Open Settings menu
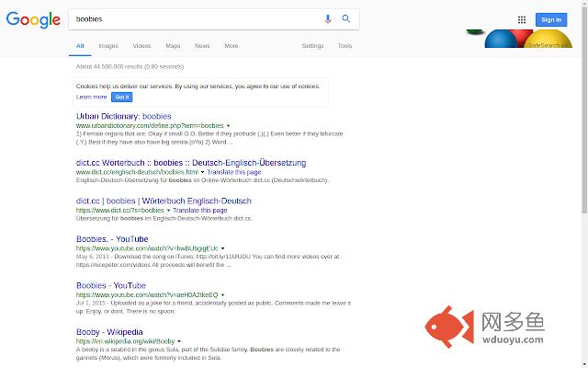Image resolution: width=588 pixels, height=368 pixels. tap(312, 46)
